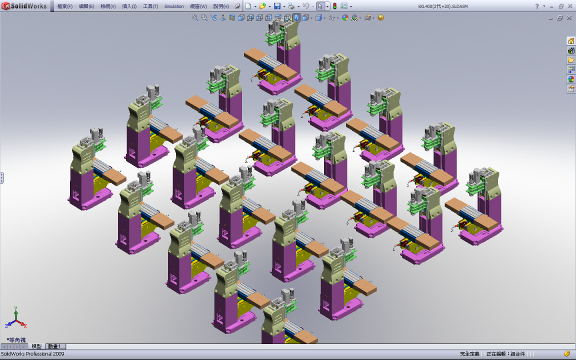Open the 視窗(W) Window menu

pos(198,6)
